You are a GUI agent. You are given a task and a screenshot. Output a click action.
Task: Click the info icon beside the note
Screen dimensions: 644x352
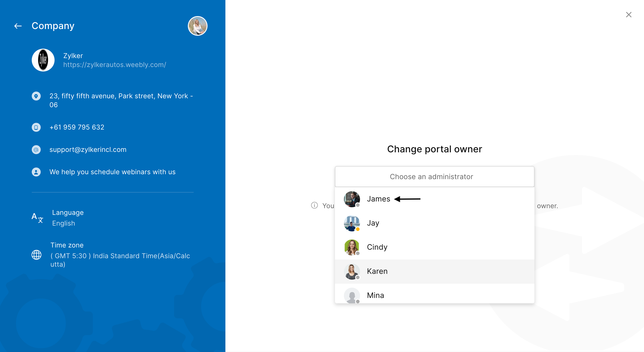coord(314,205)
